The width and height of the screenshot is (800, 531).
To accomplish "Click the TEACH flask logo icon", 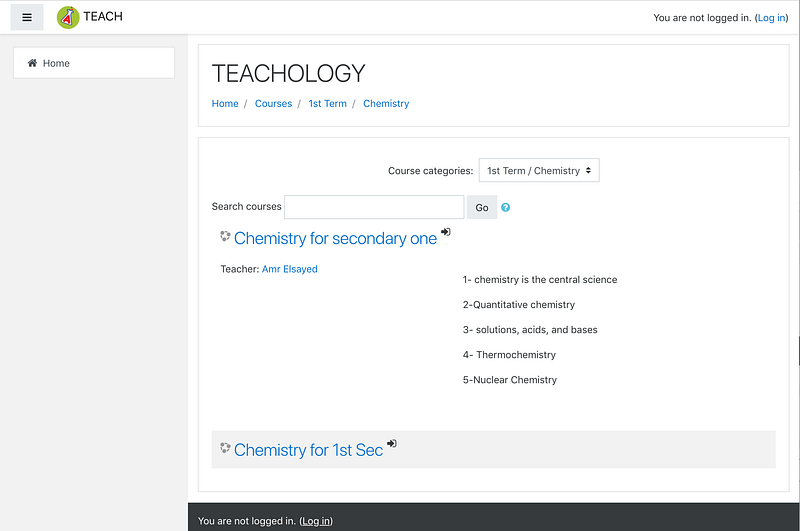I will (x=68, y=17).
